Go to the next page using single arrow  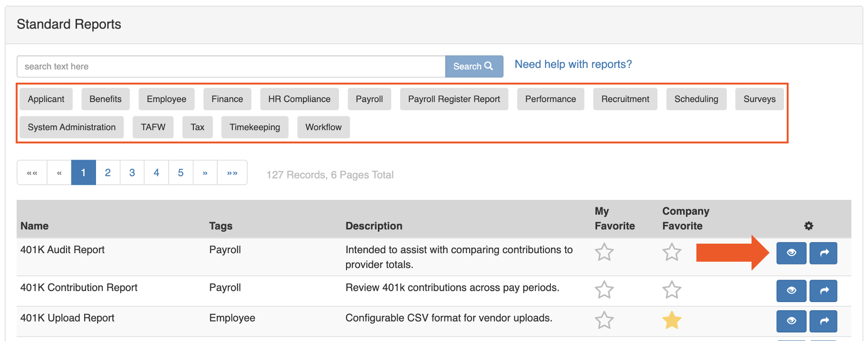205,172
